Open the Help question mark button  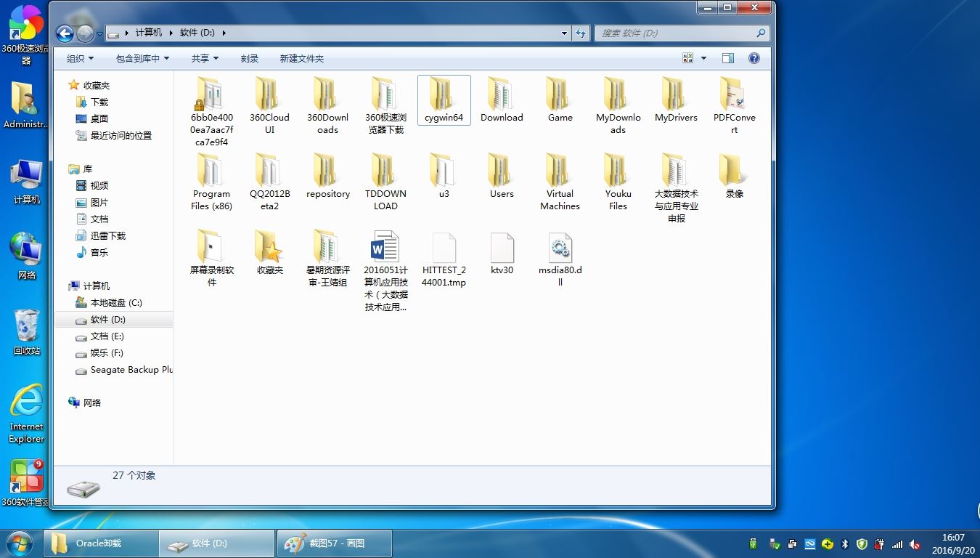[754, 58]
